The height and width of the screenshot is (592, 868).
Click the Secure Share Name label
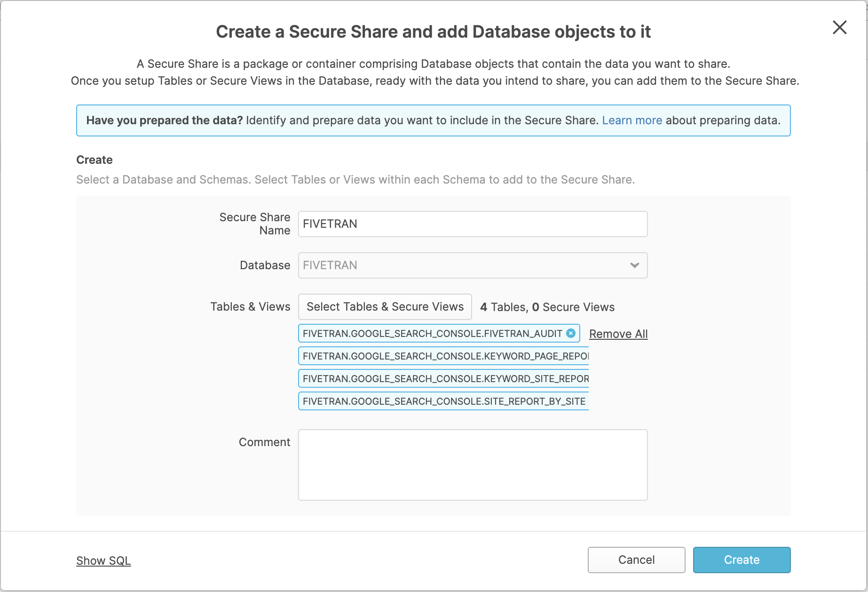point(255,224)
